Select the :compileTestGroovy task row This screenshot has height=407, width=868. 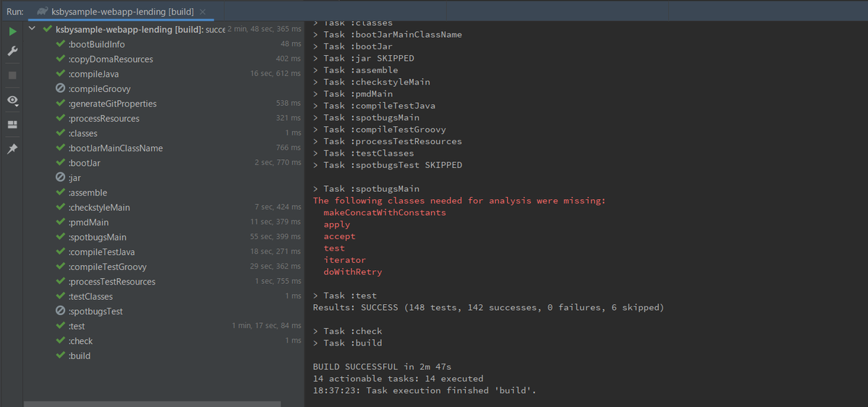[163, 267]
